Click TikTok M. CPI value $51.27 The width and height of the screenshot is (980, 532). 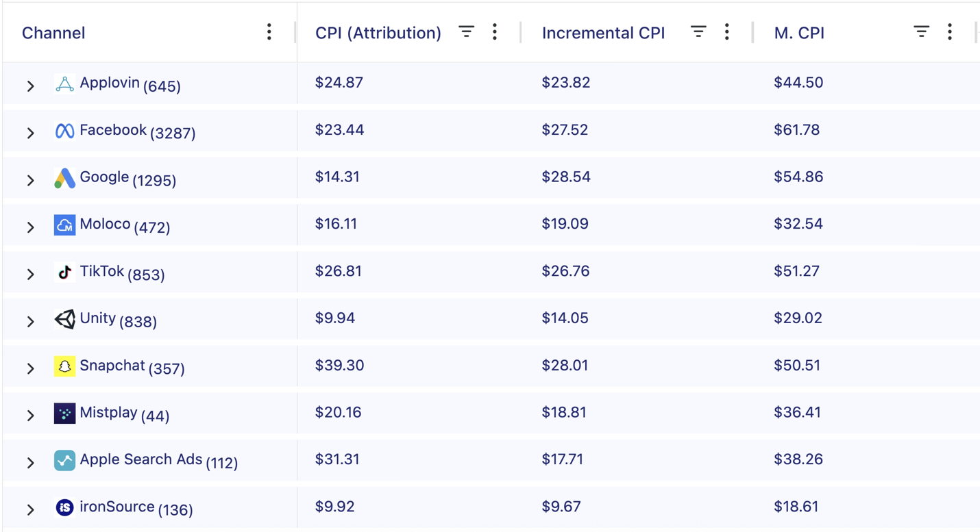pos(797,271)
